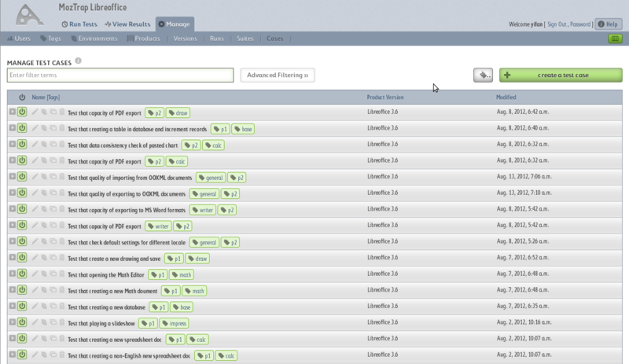Click the 'base' tag on 'creating a table in database' row

(243, 129)
